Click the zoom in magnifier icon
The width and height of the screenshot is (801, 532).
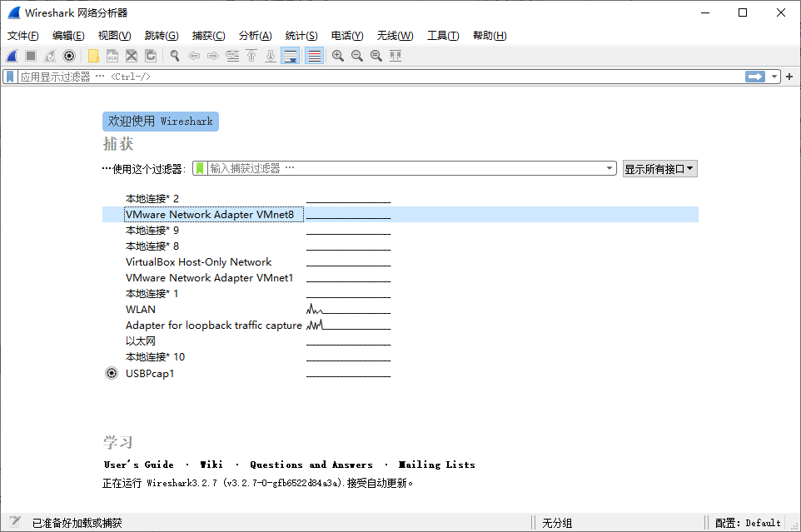tap(338, 56)
